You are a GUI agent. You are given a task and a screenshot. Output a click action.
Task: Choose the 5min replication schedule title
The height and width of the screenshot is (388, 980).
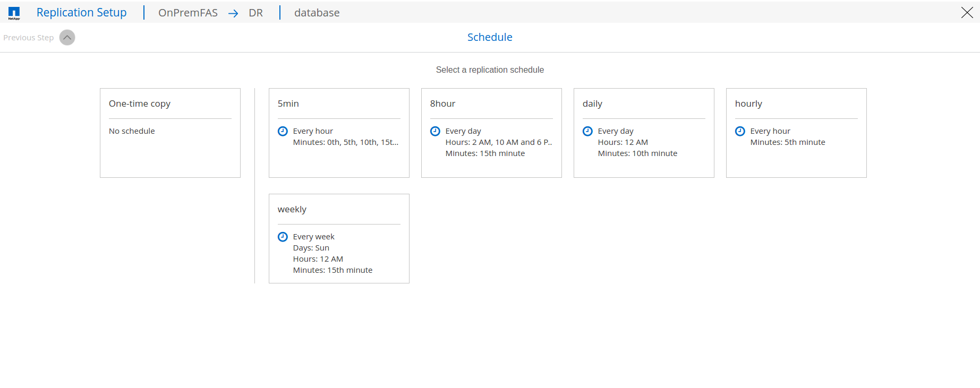[288, 104]
